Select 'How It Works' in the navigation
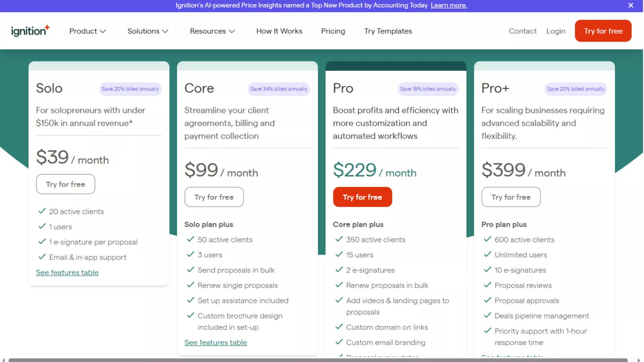Screen dimensions: 644x362 pyautogui.click(x=279, y=31)
